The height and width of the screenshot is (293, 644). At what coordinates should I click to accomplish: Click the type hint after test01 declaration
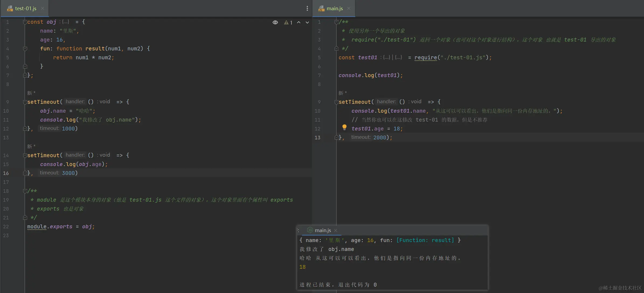391,57
